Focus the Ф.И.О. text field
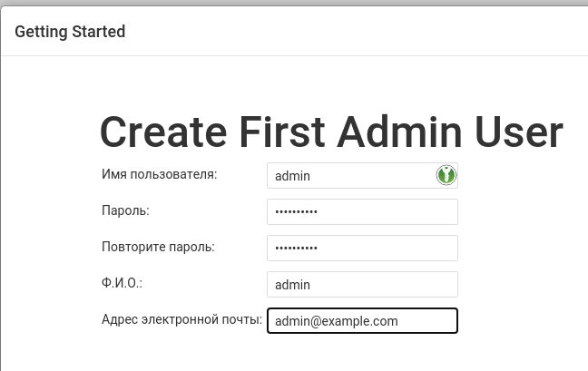Viewport: 588px width, 371px height. click(362, 285)
